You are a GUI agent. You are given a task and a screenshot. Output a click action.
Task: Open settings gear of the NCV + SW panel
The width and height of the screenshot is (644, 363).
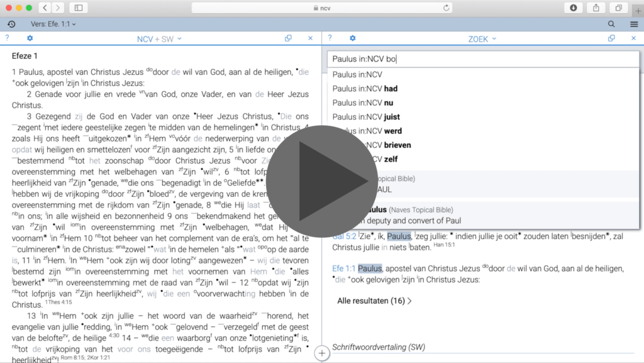30,38
